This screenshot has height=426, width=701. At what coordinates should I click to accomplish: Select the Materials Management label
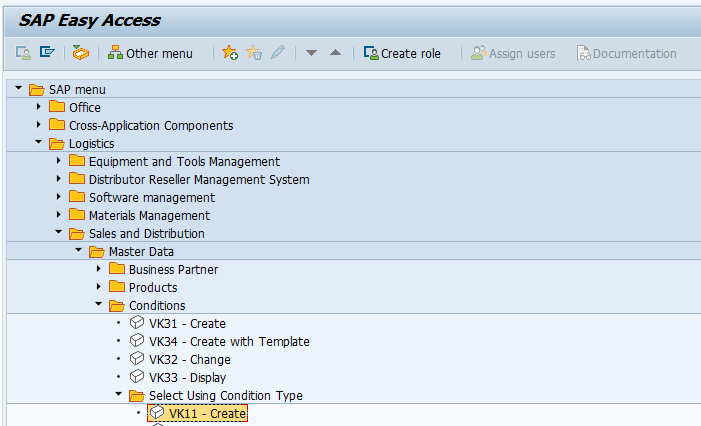pos(149,216)
